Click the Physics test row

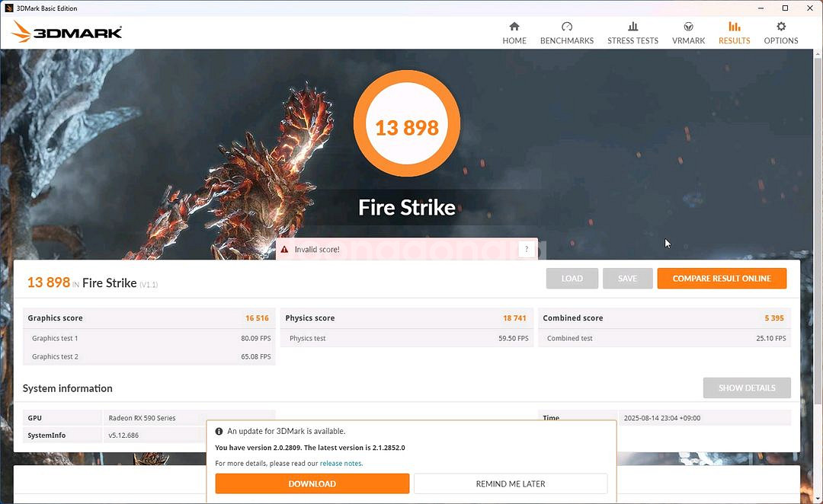[407, 338]
